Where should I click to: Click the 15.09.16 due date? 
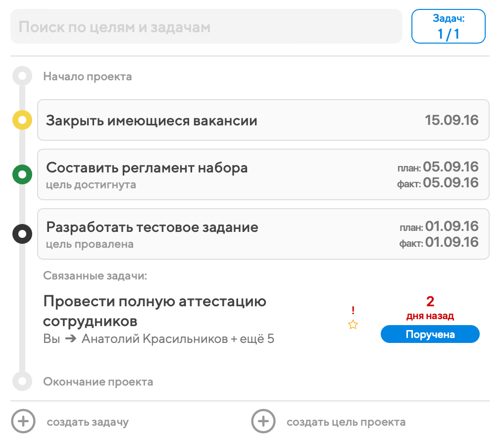(451, 120)
